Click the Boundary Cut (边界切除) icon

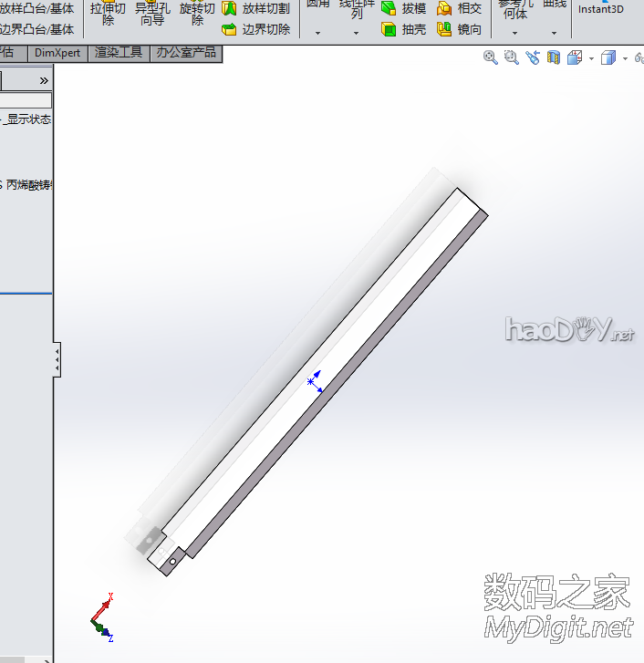point(229,29)
